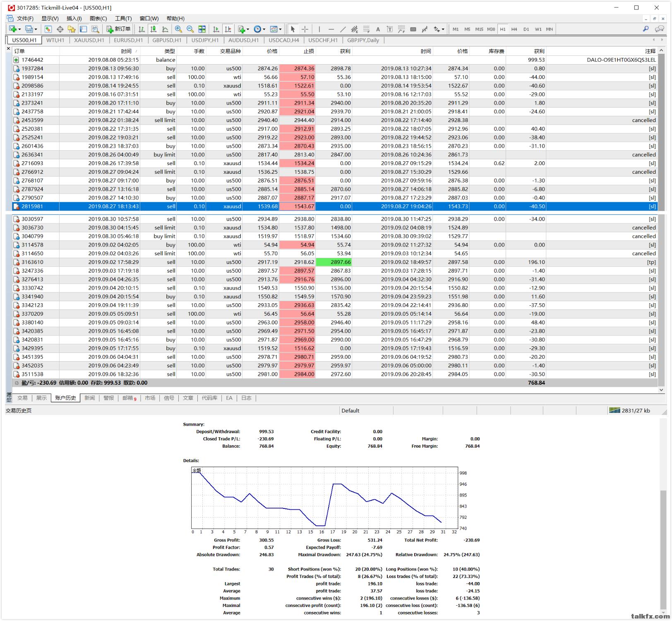Show the Navigator star-folder icon
672x621 pixels.
72,29
